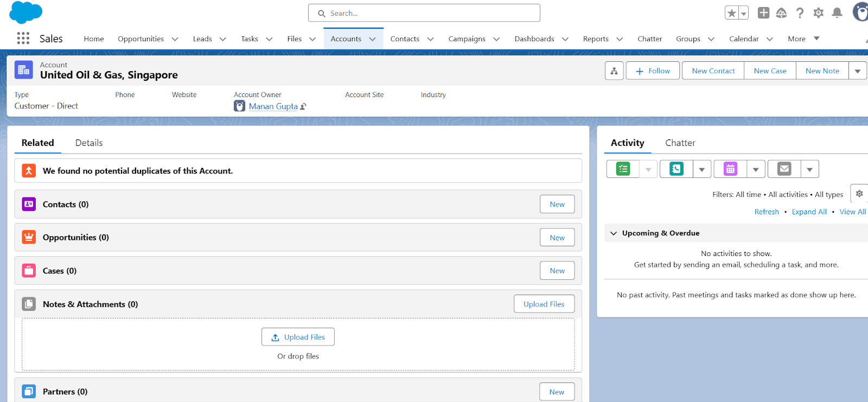Viewport: 868px width, 402px height.
Task: Go to the Home tab
Action: pyautogui.click(x=94, y=39)
